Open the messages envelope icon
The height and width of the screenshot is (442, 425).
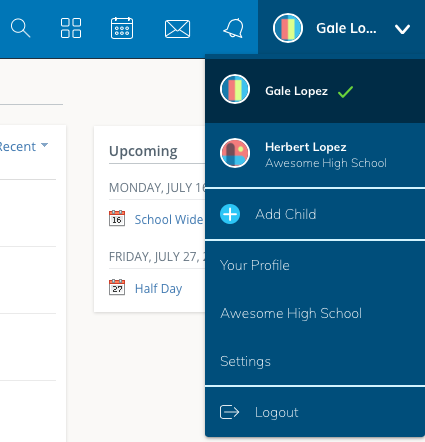click(177, 29)
